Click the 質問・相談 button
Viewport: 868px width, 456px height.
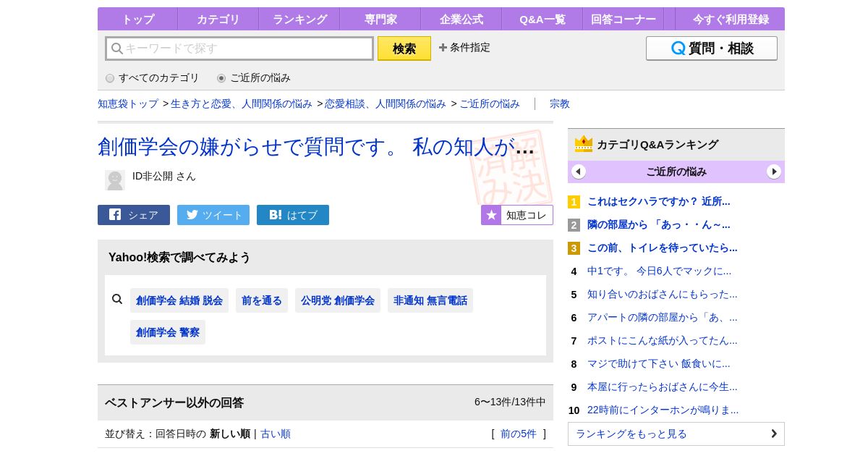point(712,48)
